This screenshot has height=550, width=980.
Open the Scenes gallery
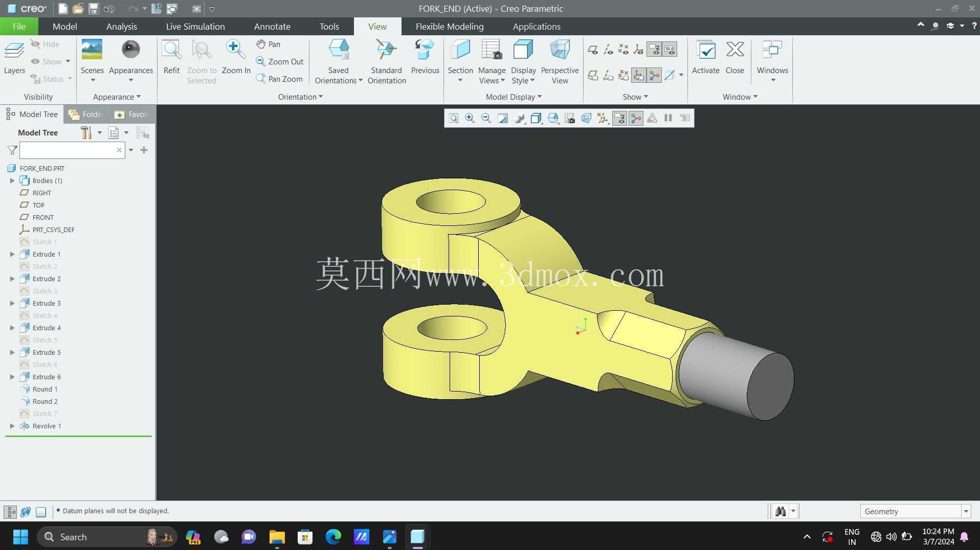pyautogui.click(x=92, y=60)
